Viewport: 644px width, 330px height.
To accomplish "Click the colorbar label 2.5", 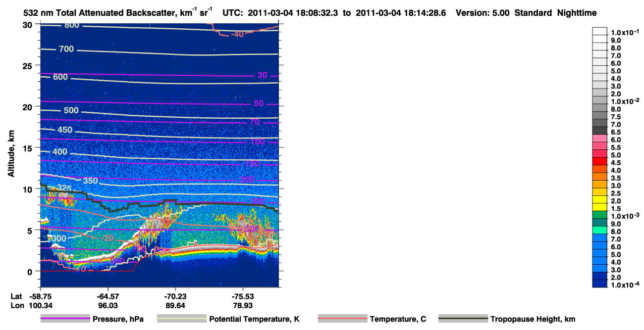I will click(616, 193).
